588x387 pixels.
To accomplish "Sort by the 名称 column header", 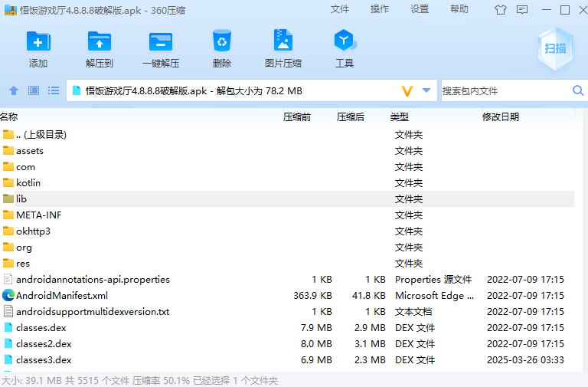I will [9, 117].
